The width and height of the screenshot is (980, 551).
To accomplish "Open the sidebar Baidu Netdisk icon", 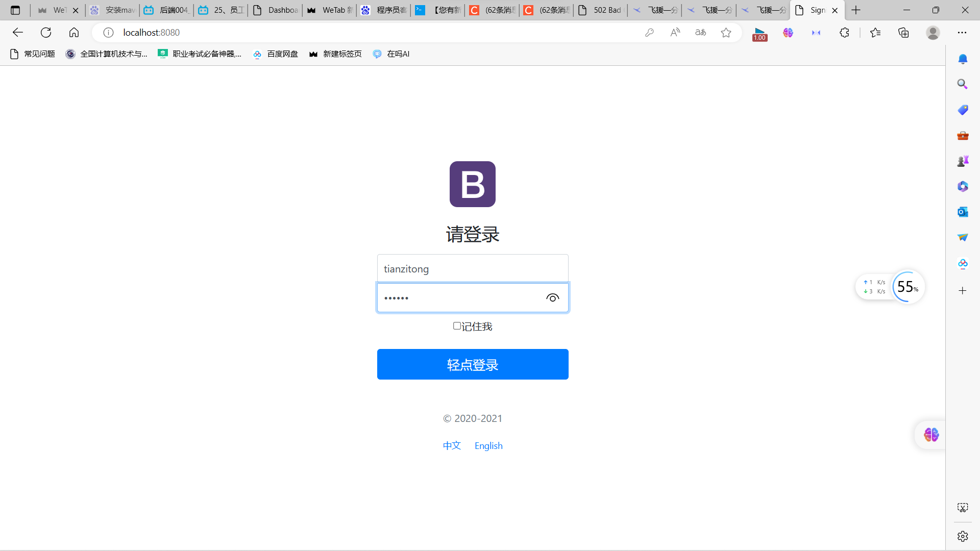I will (x=963, y=264).
